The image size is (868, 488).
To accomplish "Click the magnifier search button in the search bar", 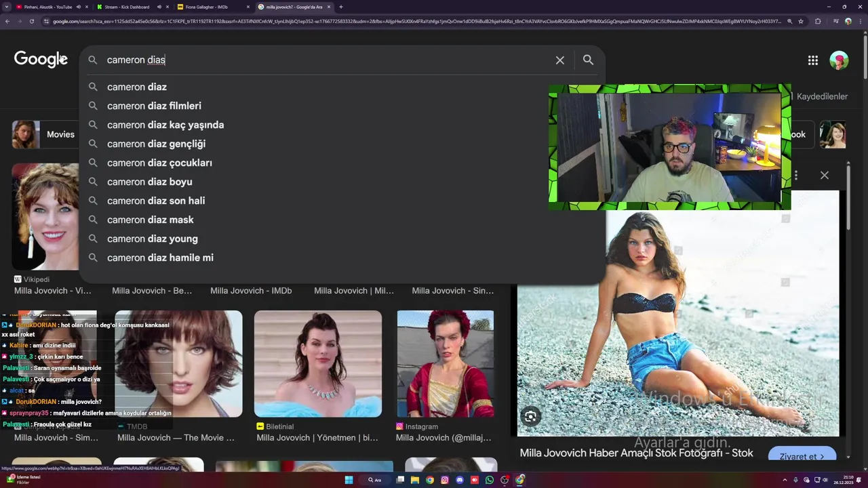I will [x=588, y=60].
